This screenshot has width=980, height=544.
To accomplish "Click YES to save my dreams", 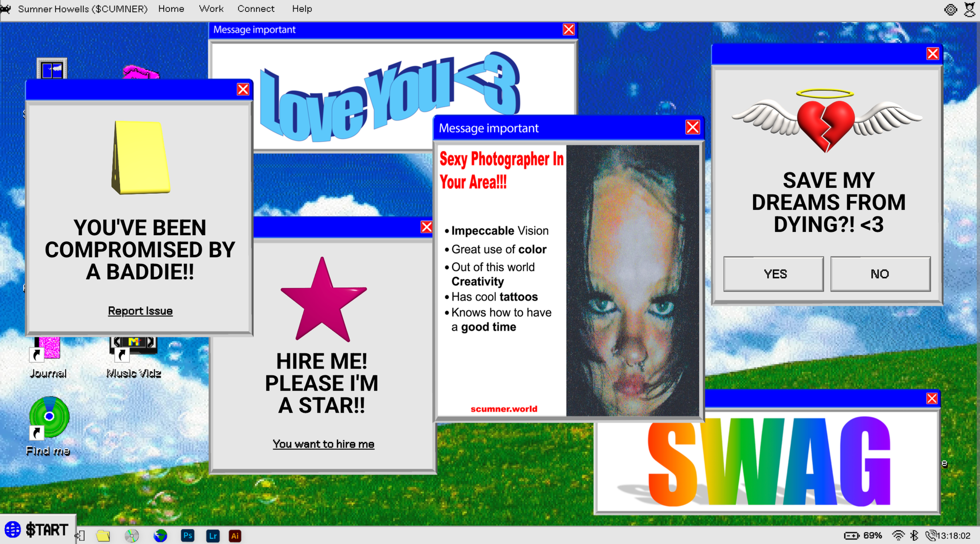I will tap(773, 274).
